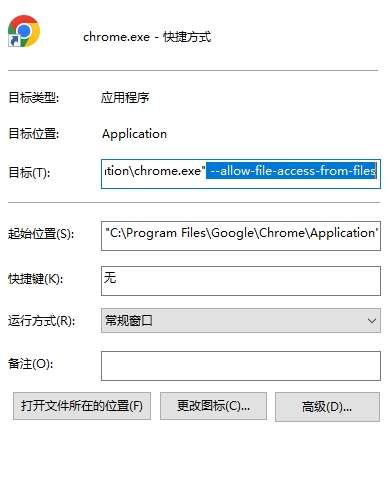Click the 运行方式(R) label

click(41, 321)
